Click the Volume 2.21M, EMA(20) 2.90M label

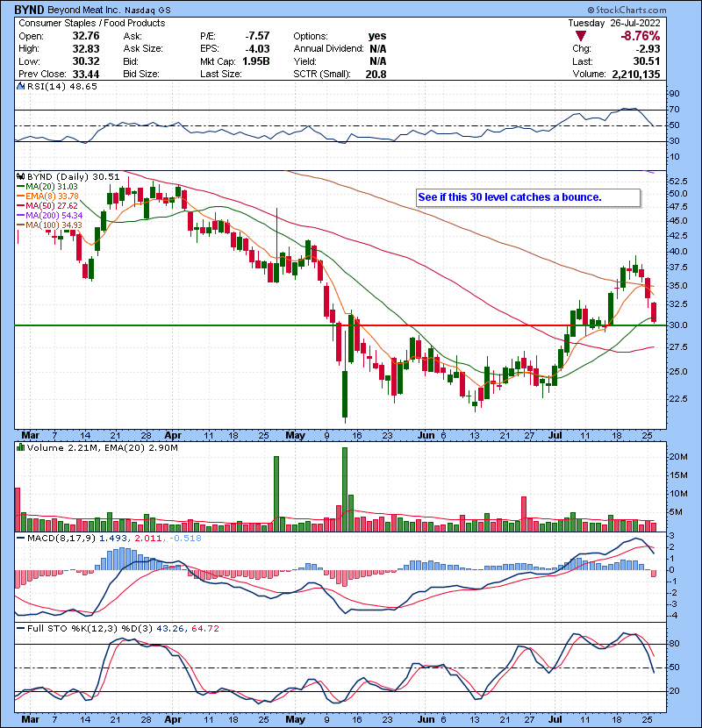click(x=102, y=447)
